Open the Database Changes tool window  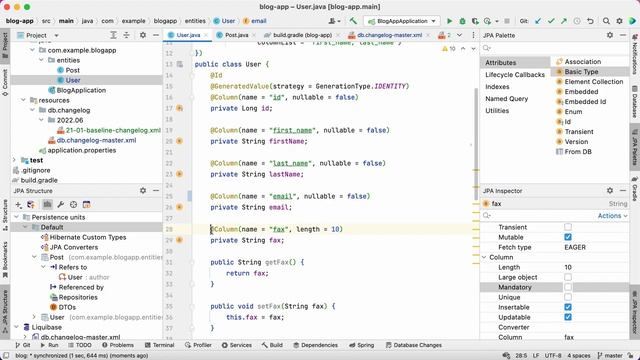point(413,345)
